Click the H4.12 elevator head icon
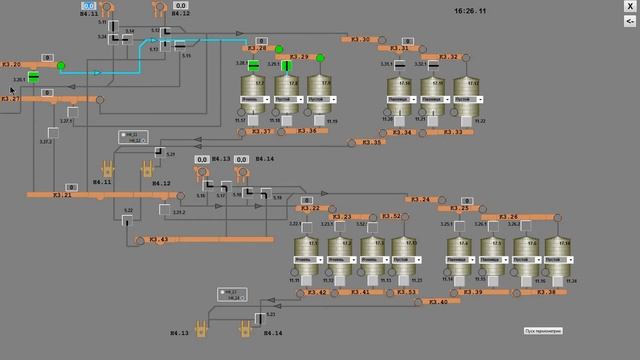The image size is (640, 360). point(160,8)
